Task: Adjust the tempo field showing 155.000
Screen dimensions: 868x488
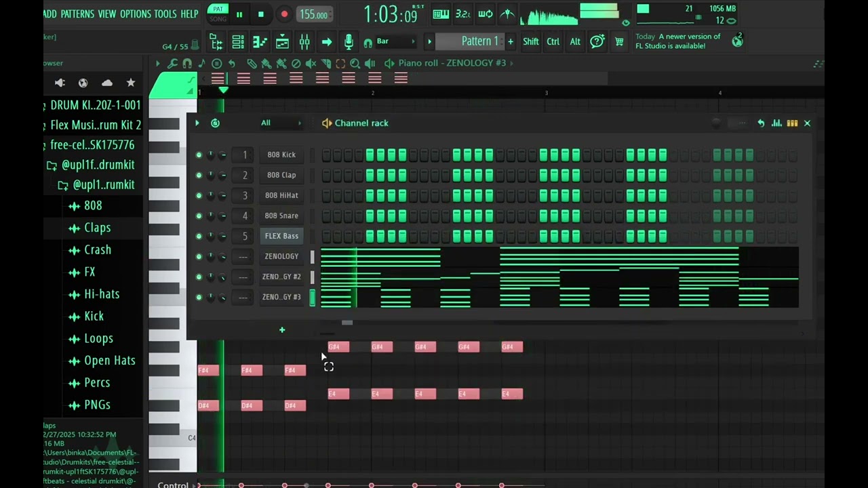Action: (314, 14)
